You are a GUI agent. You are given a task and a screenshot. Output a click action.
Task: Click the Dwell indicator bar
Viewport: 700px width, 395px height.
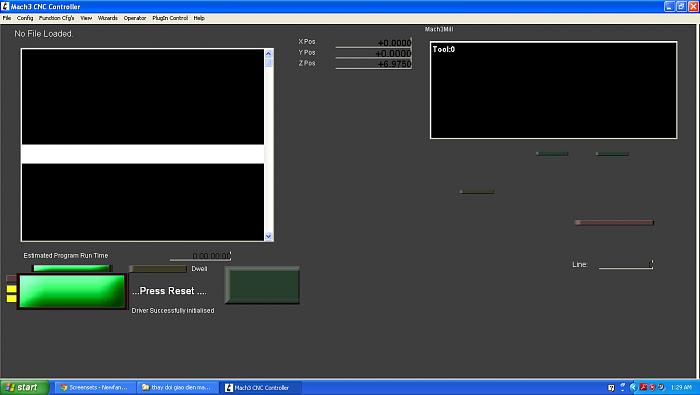tap(158, 269)
